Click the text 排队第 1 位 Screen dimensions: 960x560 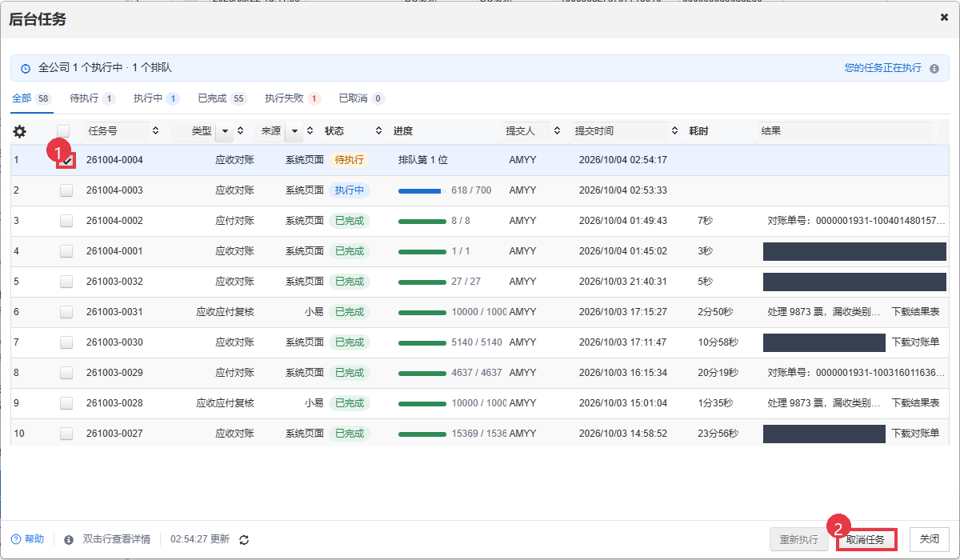(422, 160)
